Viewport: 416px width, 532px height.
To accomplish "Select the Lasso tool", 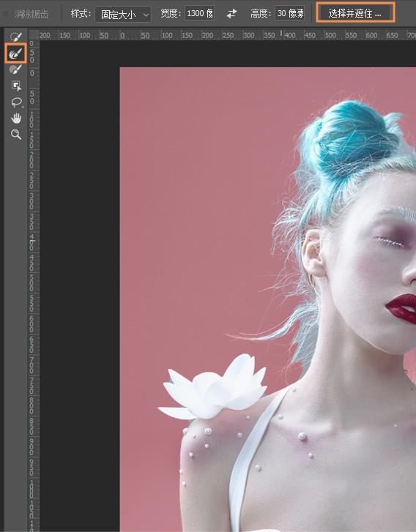I will coord(16,102).
